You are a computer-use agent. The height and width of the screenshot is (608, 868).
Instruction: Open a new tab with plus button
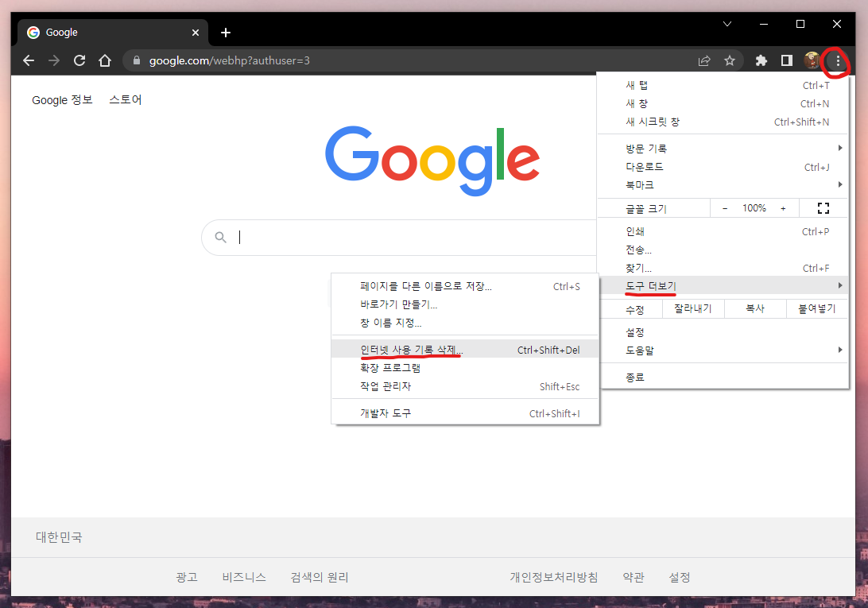225,33
